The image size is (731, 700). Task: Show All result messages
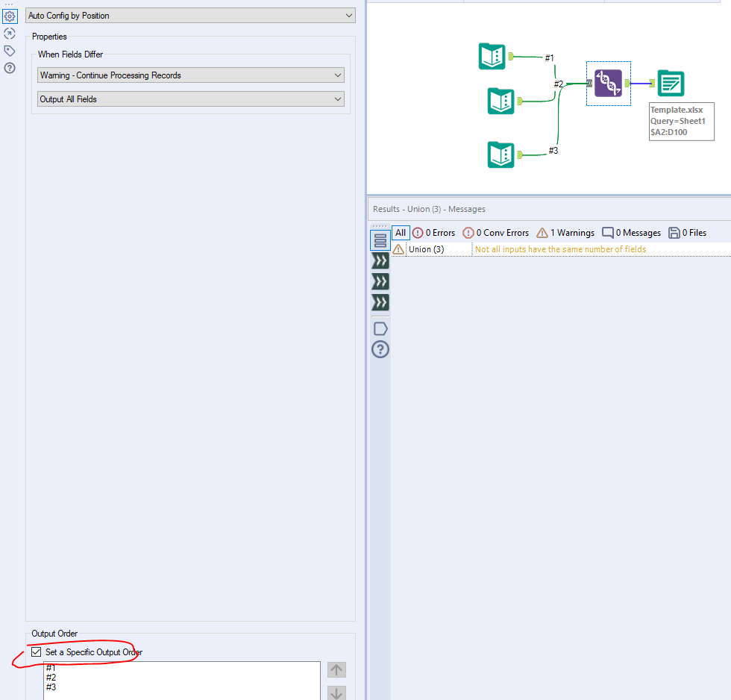[401, 233]
